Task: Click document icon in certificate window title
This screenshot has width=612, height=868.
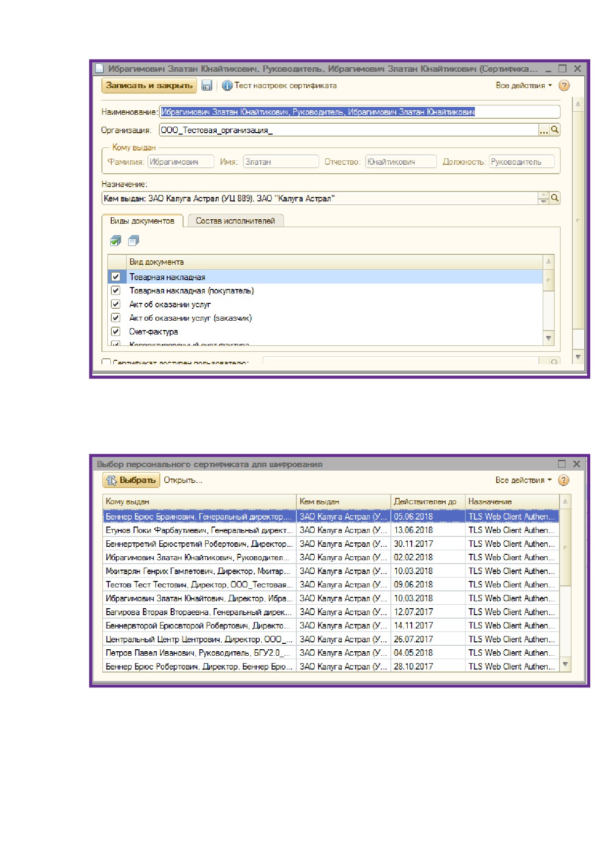Action: (x=99, y=68)
